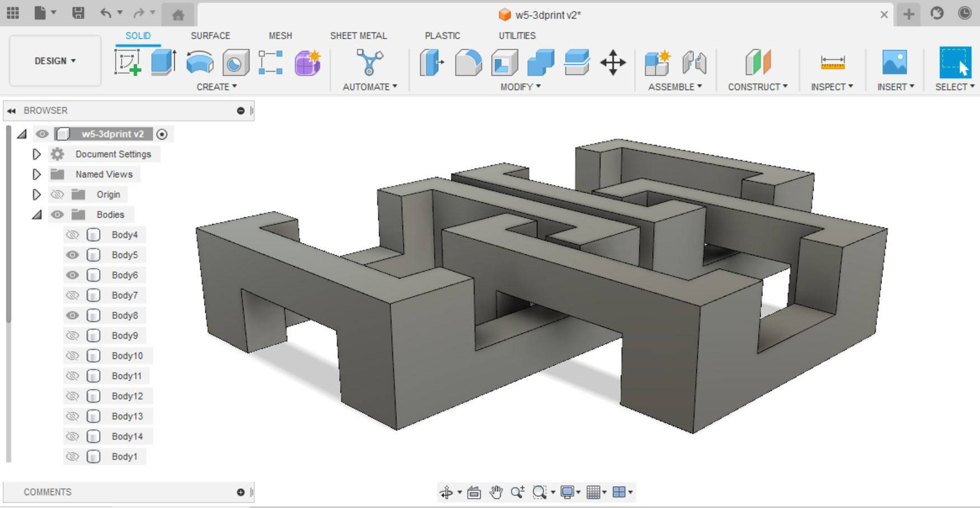The image size is (980, 508).
Task: Select the SOLID tab
Action: 138,35
